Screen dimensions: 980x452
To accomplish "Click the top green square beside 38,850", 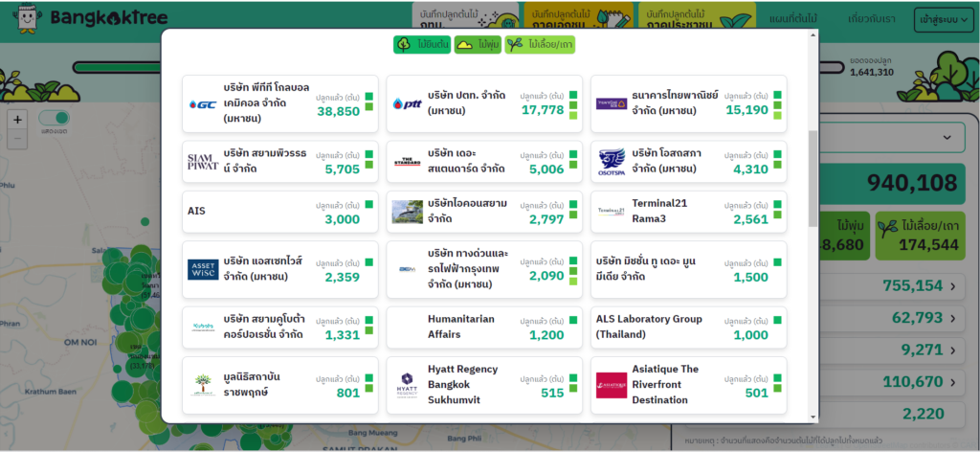I will pyautogui.click(x=368, y=97).
